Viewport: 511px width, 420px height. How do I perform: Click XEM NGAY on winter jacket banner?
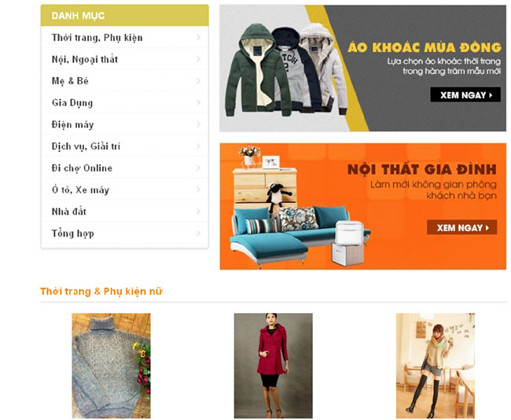pos(465,95)
